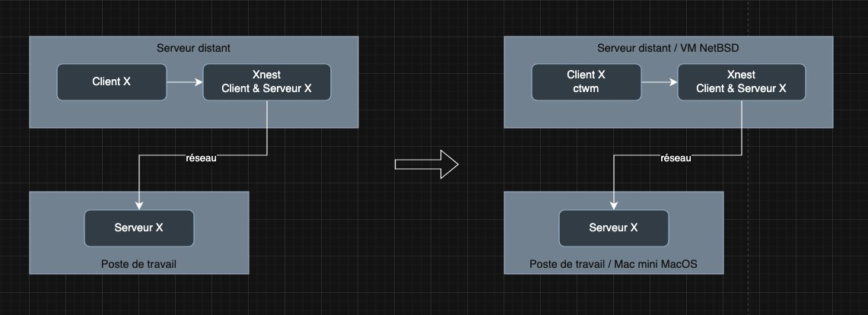Click arrowhead entering Serveur X in plain workstation
This screenshot has height=315, width=868.
coord(138,205)
